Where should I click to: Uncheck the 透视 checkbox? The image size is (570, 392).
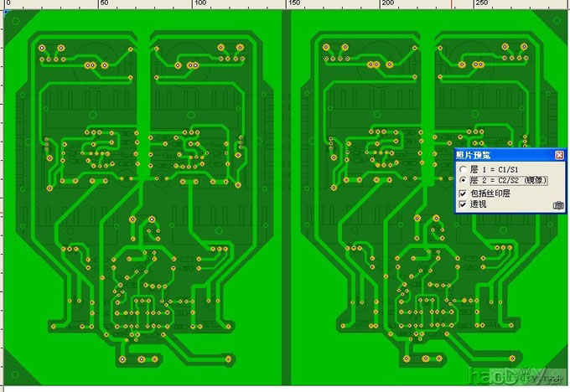point(462,204)
